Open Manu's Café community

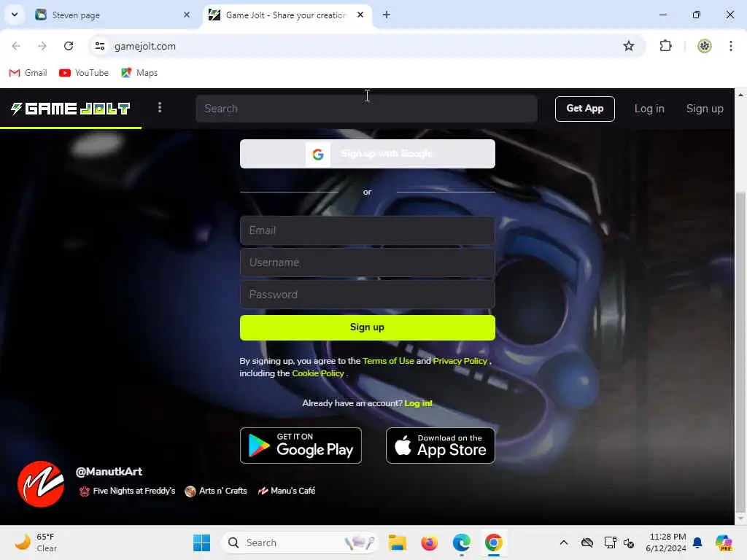(286, 491)
